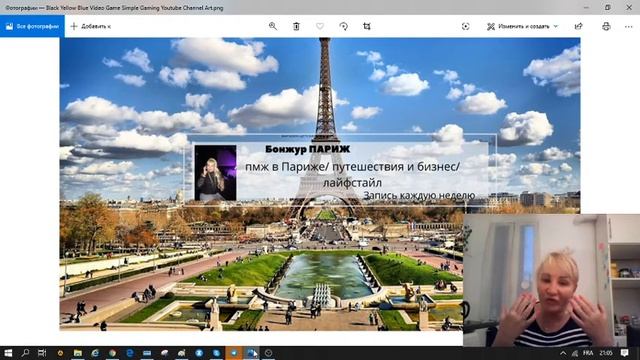Open network status in system tray
640x360 pixels.
(x=575, y=353)
